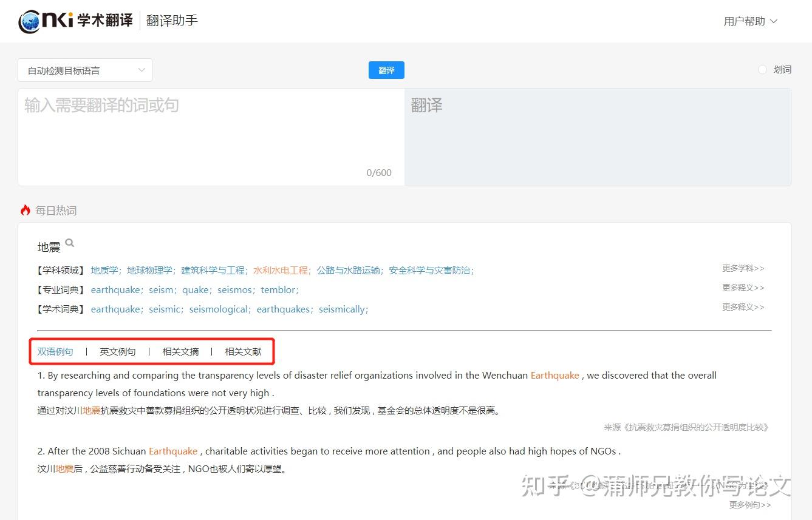
Task: Click the search magnifier beside 地震
Action: tap(70, 243)
